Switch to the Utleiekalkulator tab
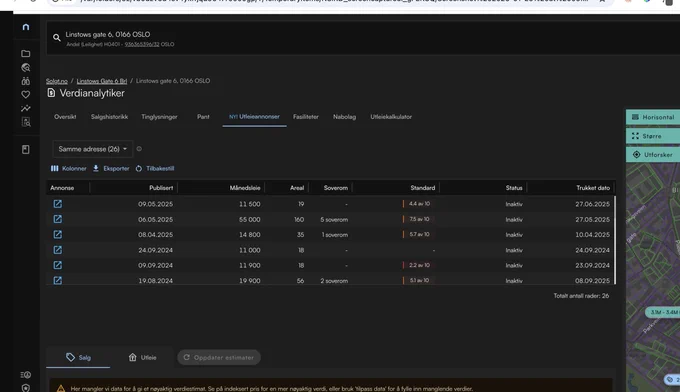This screenshot has height=392, width=680. point(391,117)
